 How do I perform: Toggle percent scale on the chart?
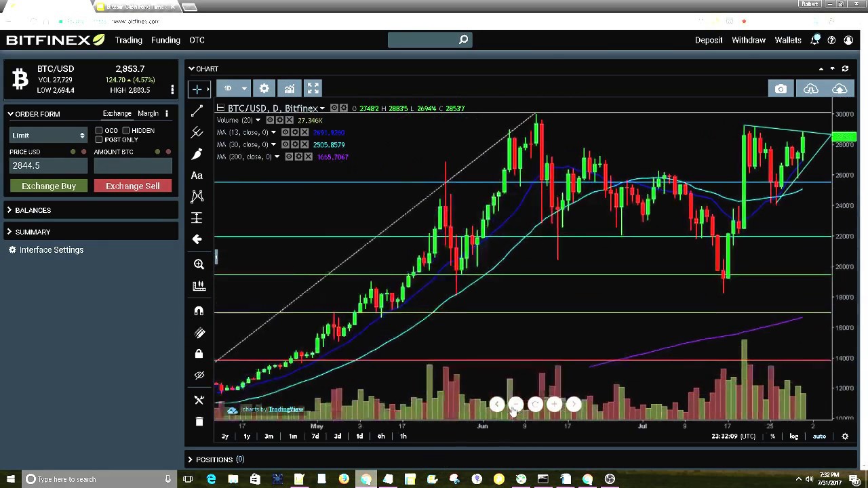[x=772, y=436]
